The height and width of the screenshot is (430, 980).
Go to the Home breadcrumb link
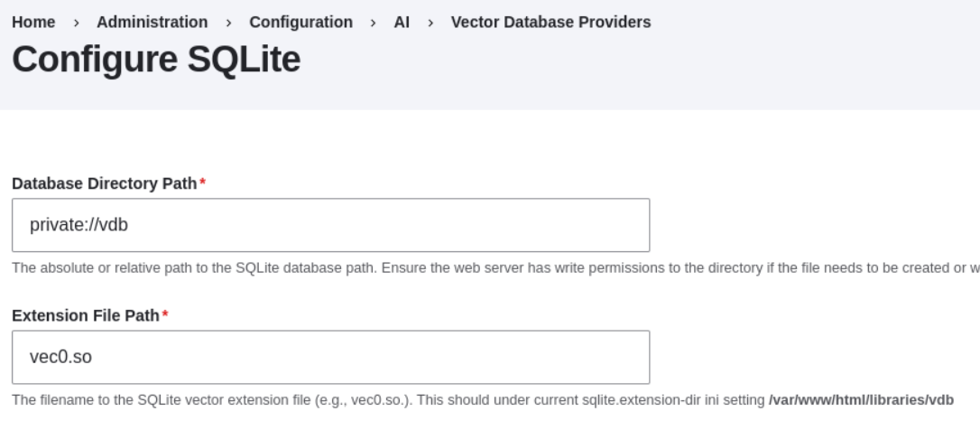tap(33, 22)
